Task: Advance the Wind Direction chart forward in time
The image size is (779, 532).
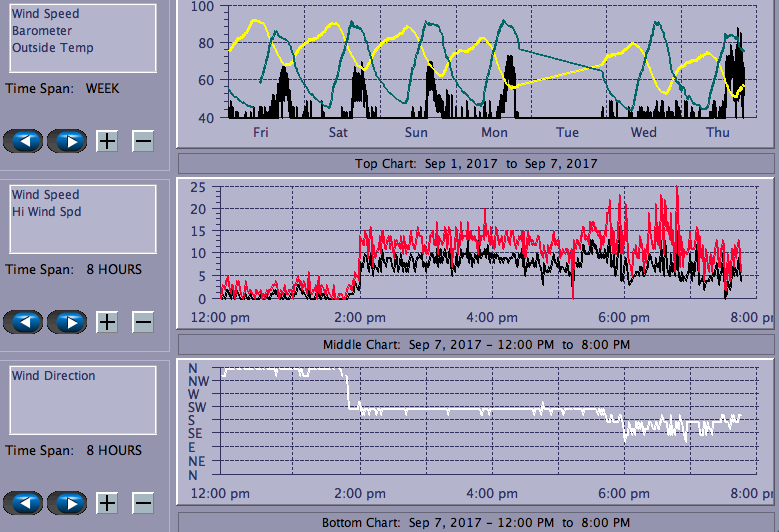Action: (x=67, y=503)
